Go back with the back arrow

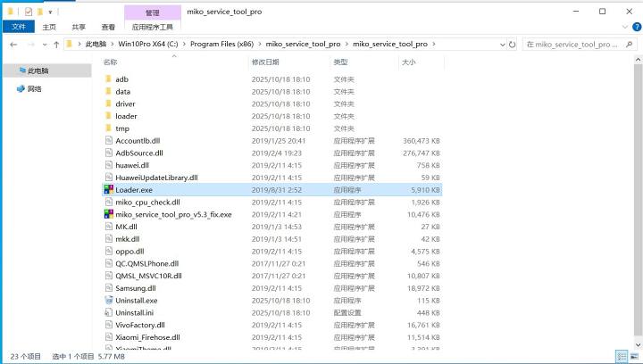pyautogui.click(x=13, y=45)
